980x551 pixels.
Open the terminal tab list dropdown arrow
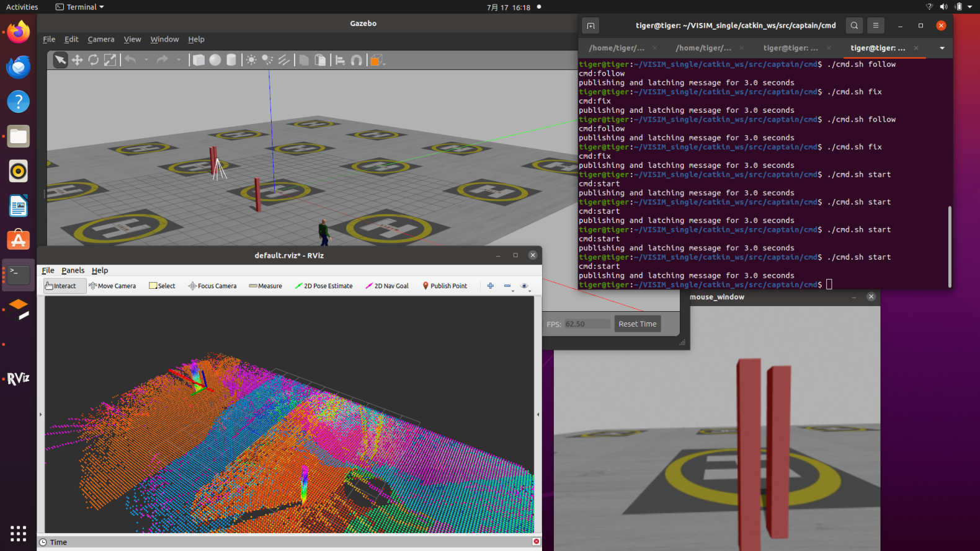point(942,48)
